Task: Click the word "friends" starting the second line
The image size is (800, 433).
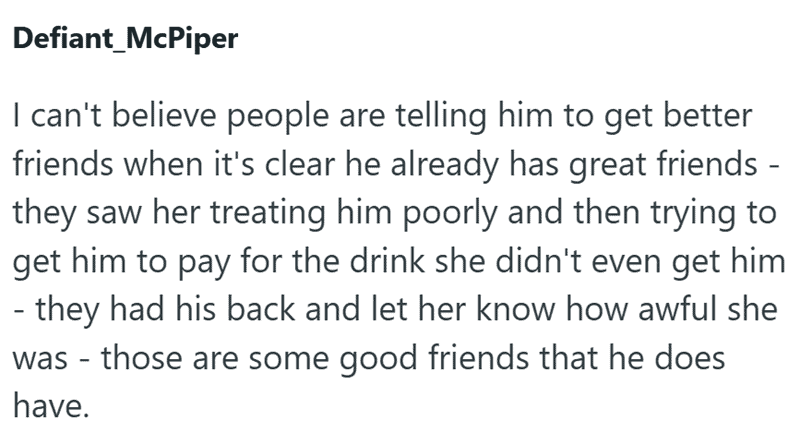Action: 63,164
